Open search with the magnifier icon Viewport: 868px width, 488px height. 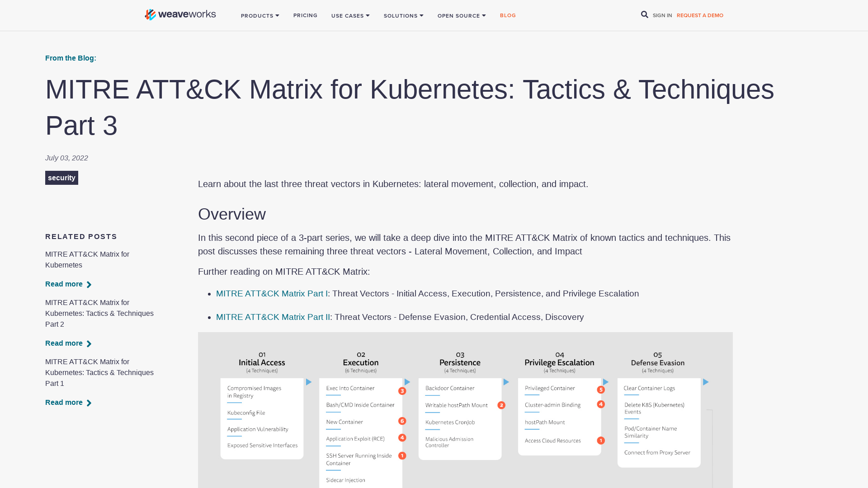click(x=644, y=14)
